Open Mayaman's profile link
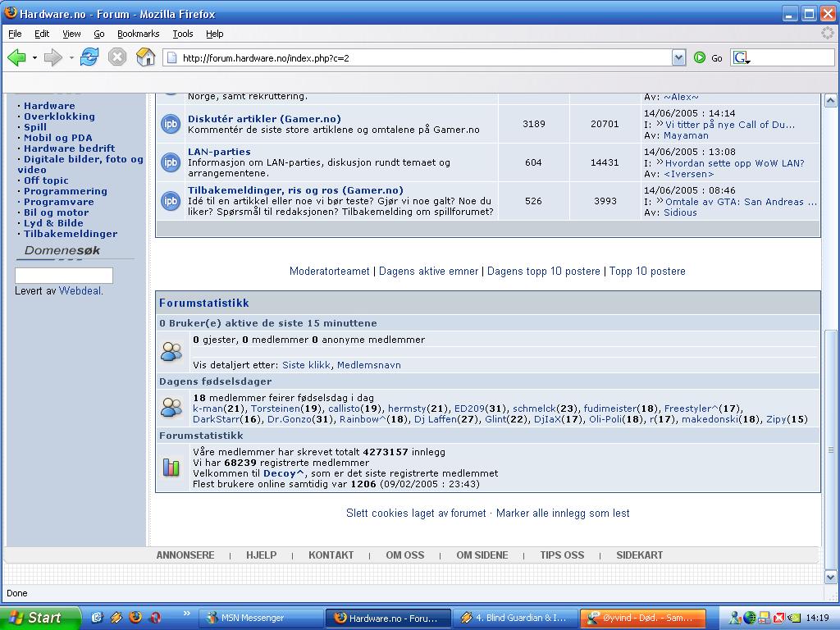Viewport: 840px width, 630px height. pos(686,135)
